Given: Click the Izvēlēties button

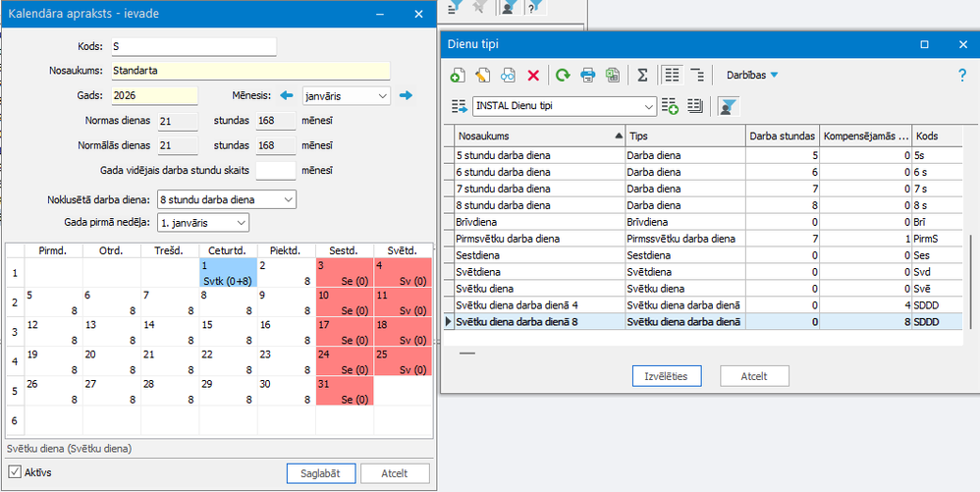Looking at the screenshot, I should [x=666, y=376].
